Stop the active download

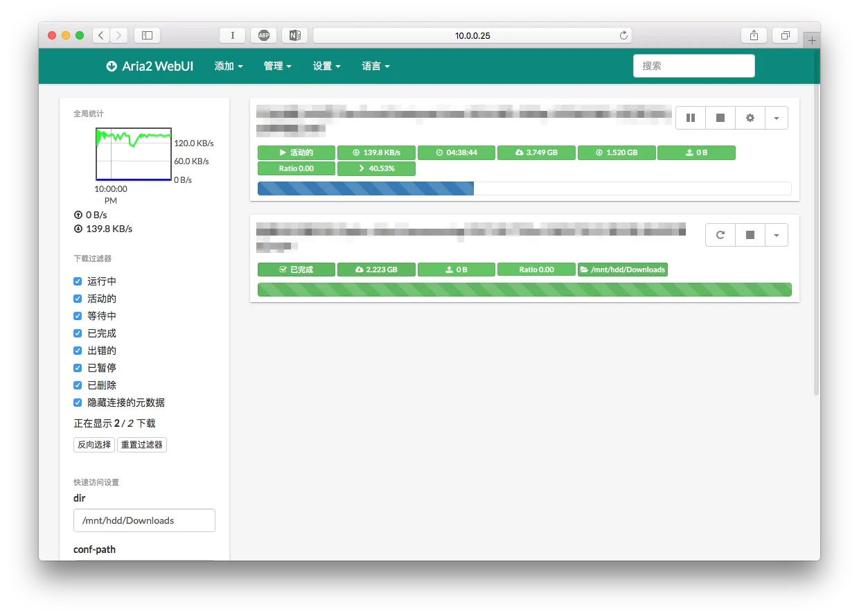tap(720, 118)
